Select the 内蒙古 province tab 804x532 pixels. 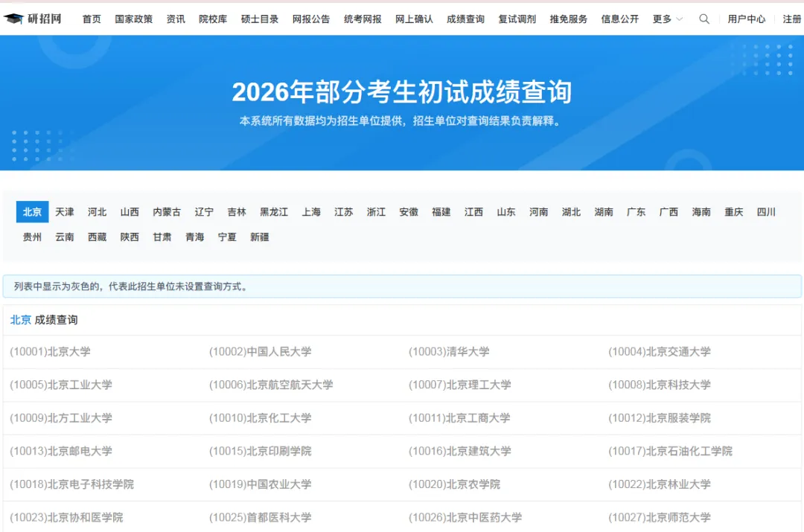coord(167,211)
